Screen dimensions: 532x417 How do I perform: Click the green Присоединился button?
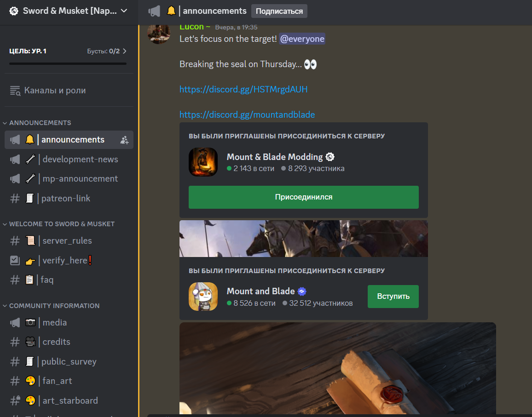tap(303, 197)
